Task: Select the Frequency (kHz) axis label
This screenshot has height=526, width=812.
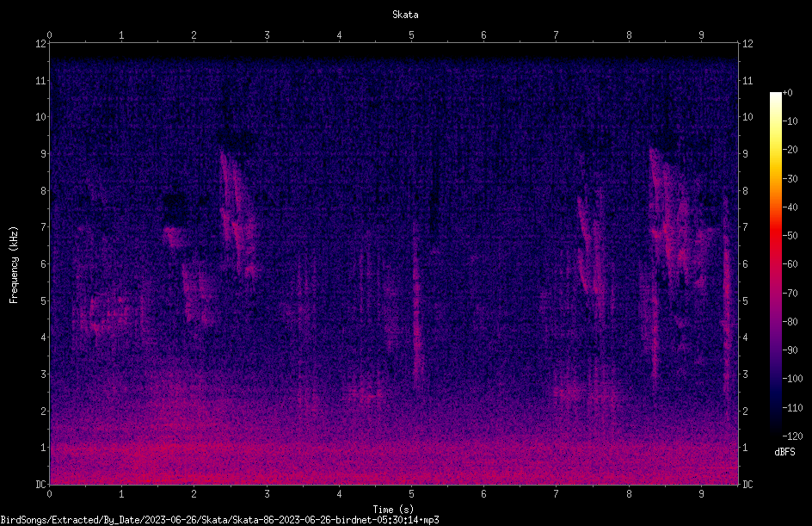Action: [14, 265]
